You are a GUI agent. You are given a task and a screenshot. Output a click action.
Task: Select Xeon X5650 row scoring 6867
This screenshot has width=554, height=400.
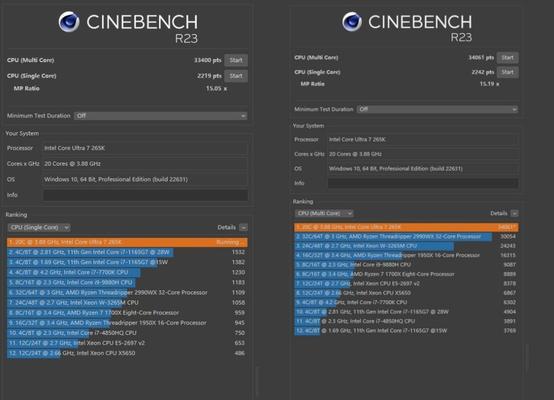(x=406, y=293)
